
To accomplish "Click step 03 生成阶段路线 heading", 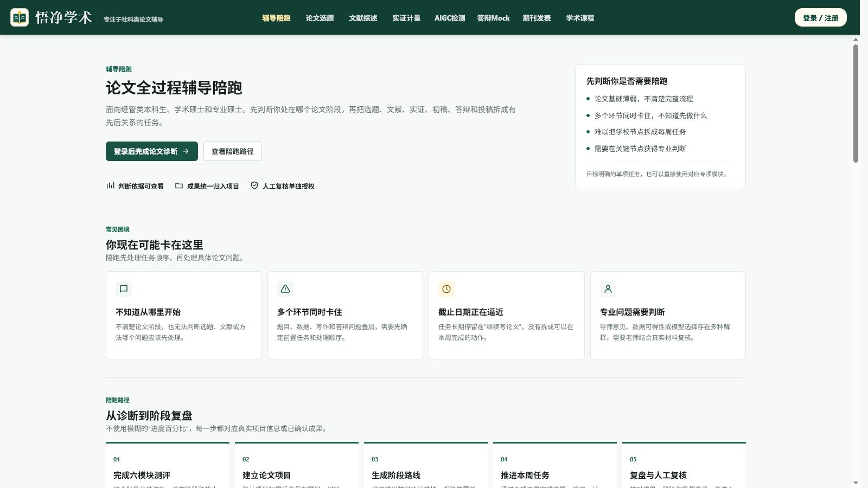I will [396, 475].
